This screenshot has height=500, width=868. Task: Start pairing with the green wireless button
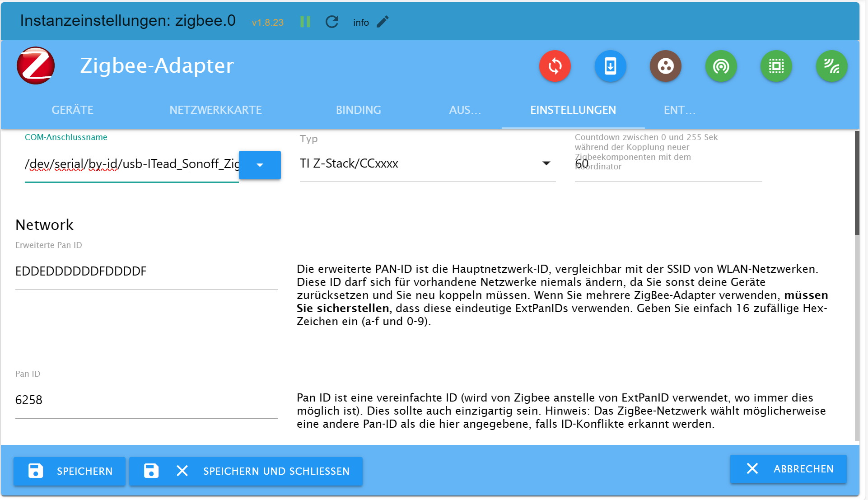coord(832,66)
